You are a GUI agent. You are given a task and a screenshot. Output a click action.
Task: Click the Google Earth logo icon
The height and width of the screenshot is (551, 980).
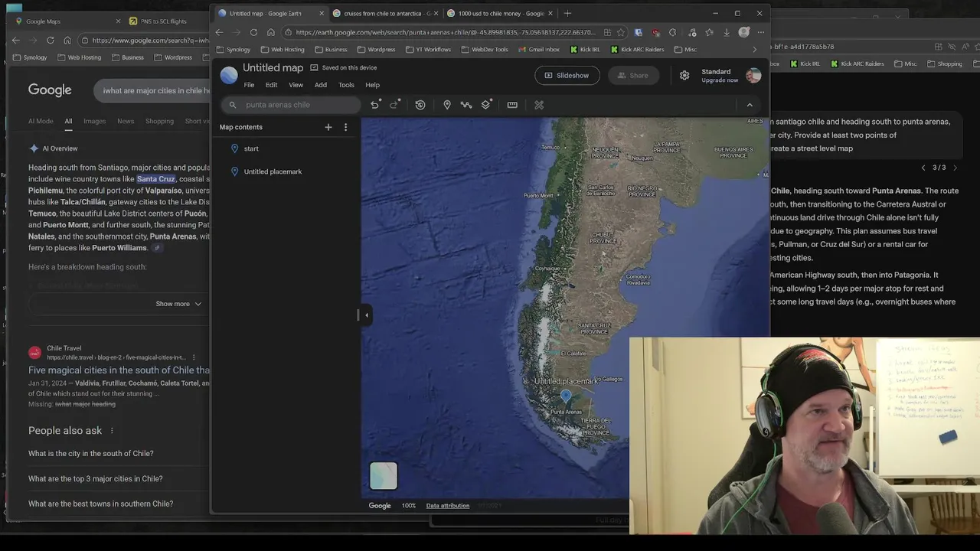click(x=229, y=75)
